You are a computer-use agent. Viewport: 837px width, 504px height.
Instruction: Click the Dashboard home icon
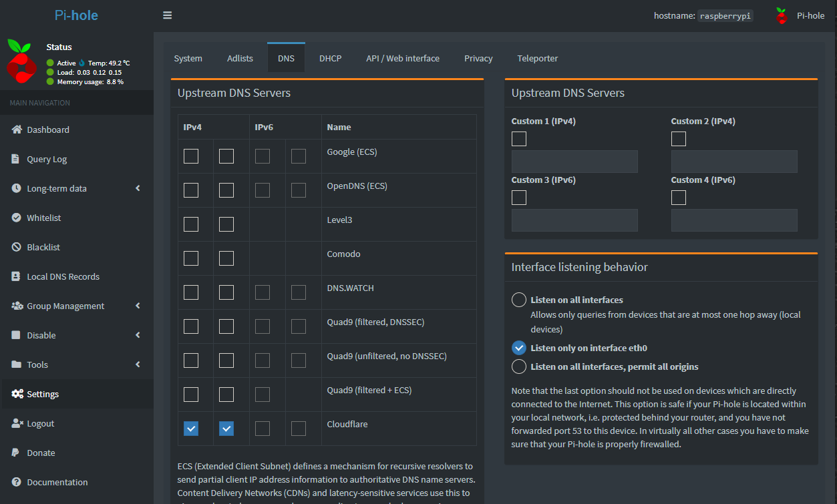click(17, 130)
